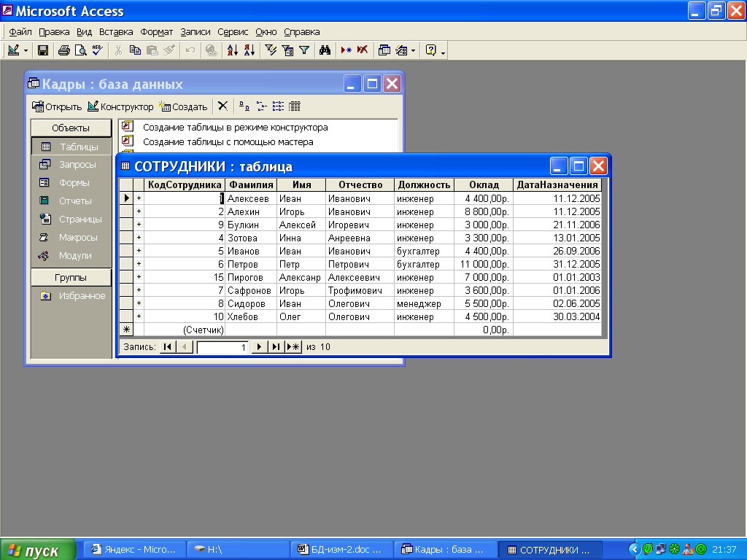Click Создание таблицы с помощью мастера
Viewport: 747px width, 560px height.
[228, 142]
